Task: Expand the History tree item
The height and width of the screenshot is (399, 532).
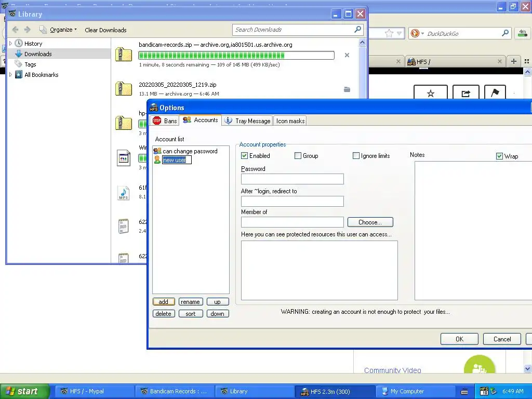Action: (x=10, y=44)
